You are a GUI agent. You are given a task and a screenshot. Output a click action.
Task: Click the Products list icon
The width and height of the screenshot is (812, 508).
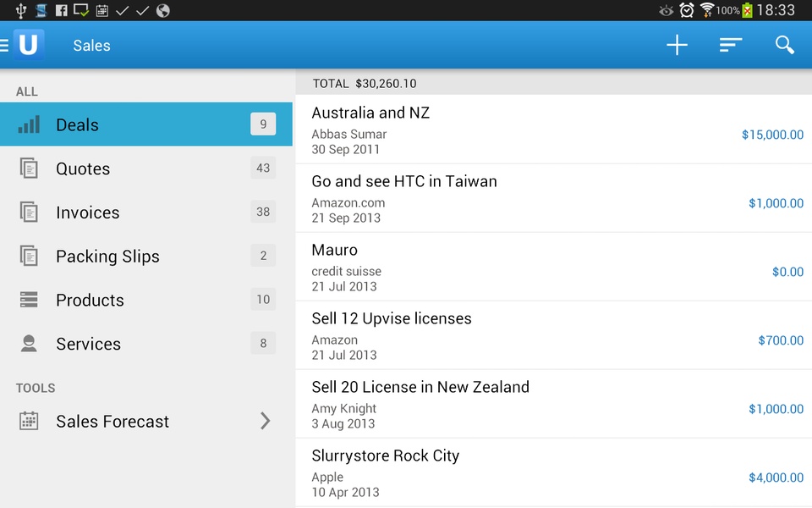pyautogui.click(x=29, y=300)
